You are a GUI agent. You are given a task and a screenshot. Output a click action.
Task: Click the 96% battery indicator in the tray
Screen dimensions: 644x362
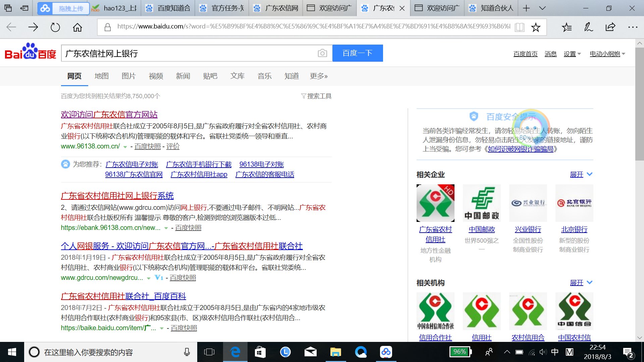click(x=460, y=352)
